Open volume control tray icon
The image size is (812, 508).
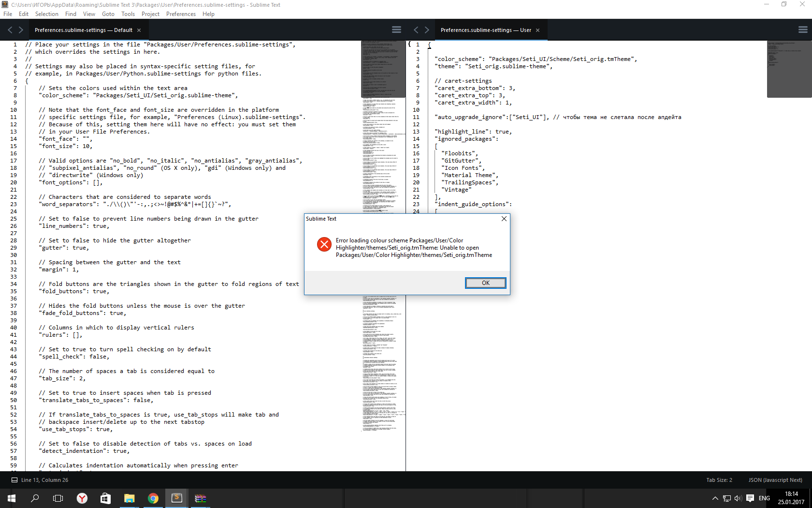[x=738, y=498]
